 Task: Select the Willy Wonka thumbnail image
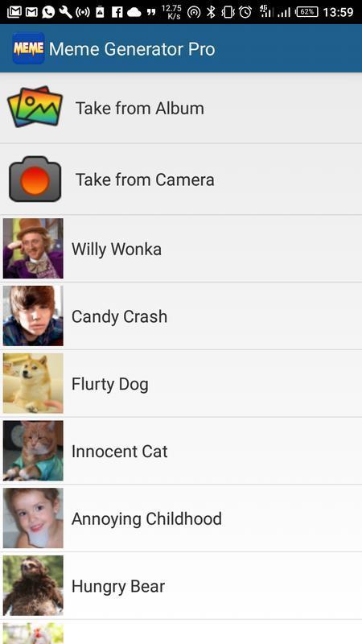pos(33,249)
